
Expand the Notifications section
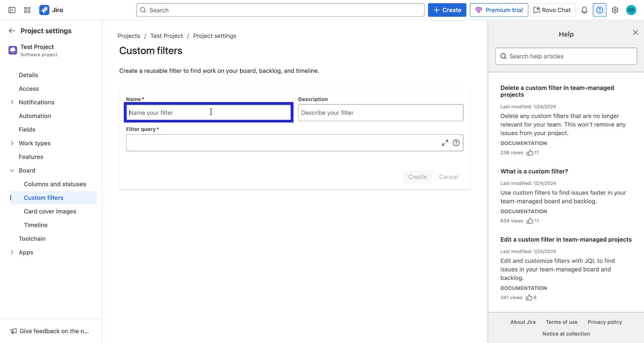[12, 102]
